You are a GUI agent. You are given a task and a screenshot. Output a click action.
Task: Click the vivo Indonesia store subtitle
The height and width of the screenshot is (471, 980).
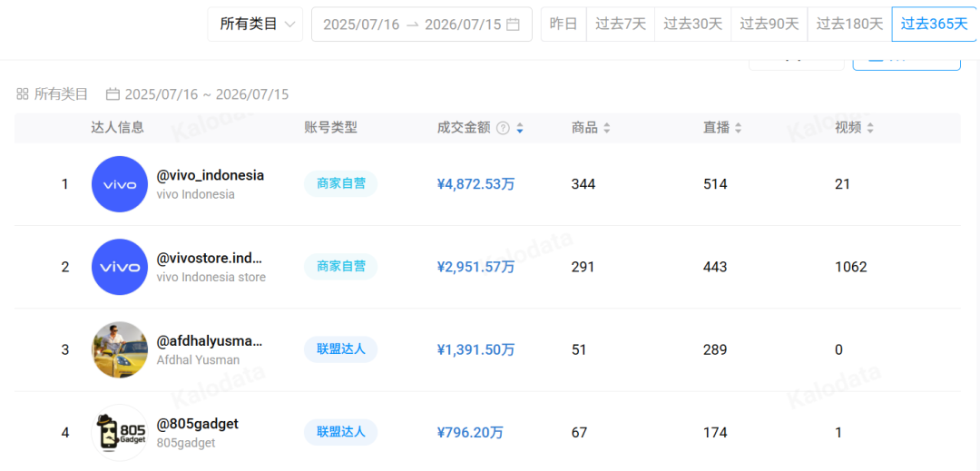(x=211, y=277)
